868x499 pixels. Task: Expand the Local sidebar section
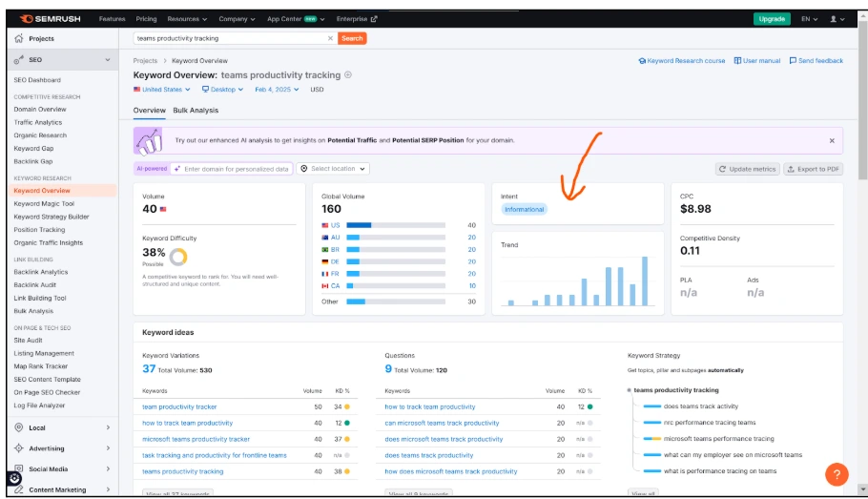click(x=108, y=427)
